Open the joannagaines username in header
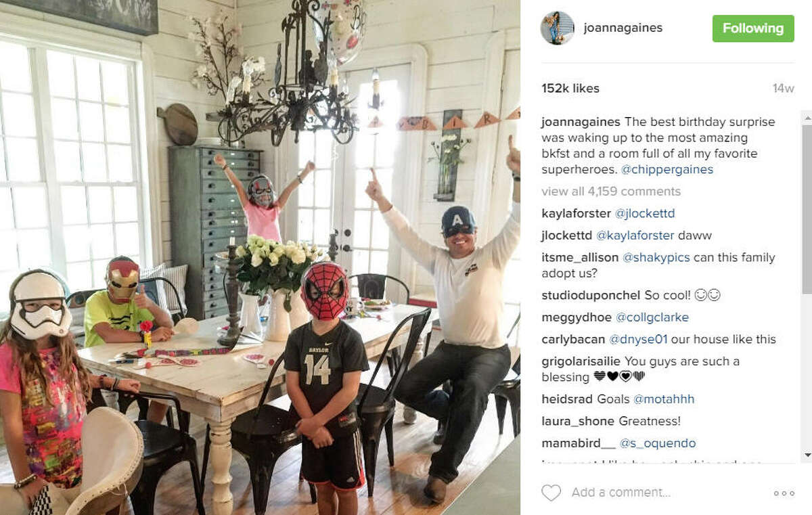 point(623,28)
